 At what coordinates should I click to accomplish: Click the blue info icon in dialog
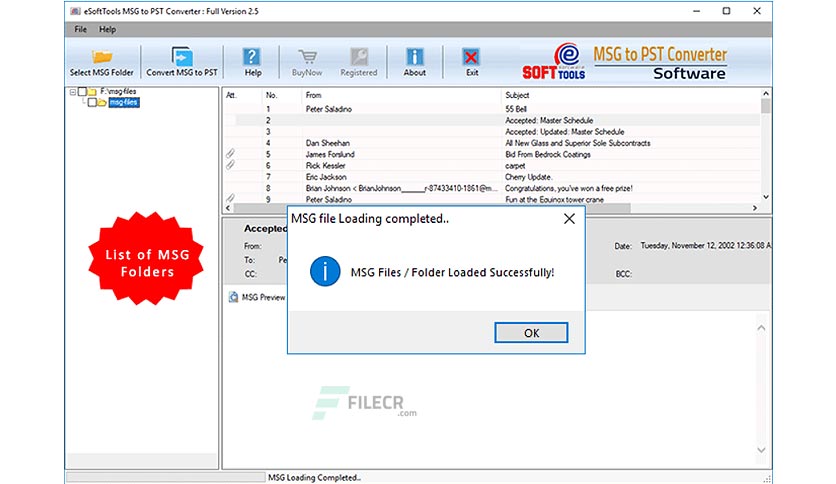coord(325,271)
